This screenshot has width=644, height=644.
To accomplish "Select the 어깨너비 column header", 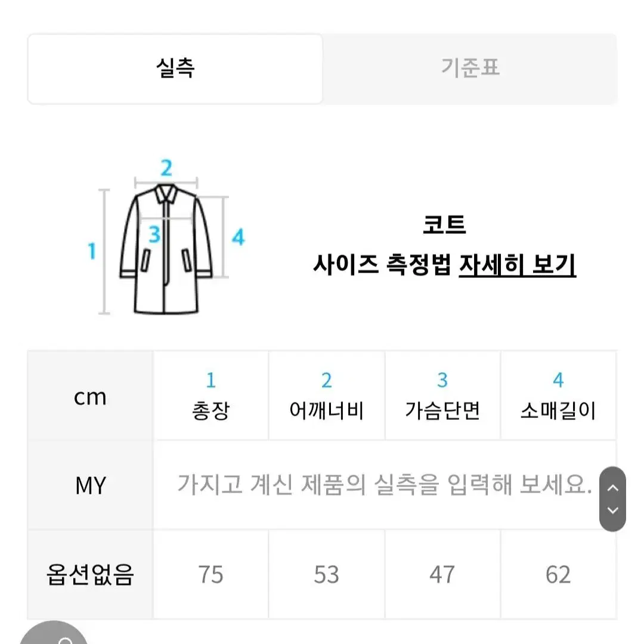I will tap(327, 395).
